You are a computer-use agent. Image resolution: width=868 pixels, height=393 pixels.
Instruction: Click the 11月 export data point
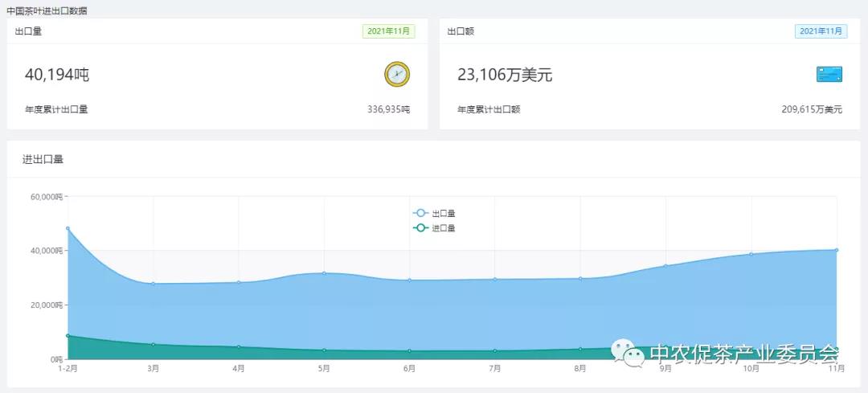tap(837, 250)
